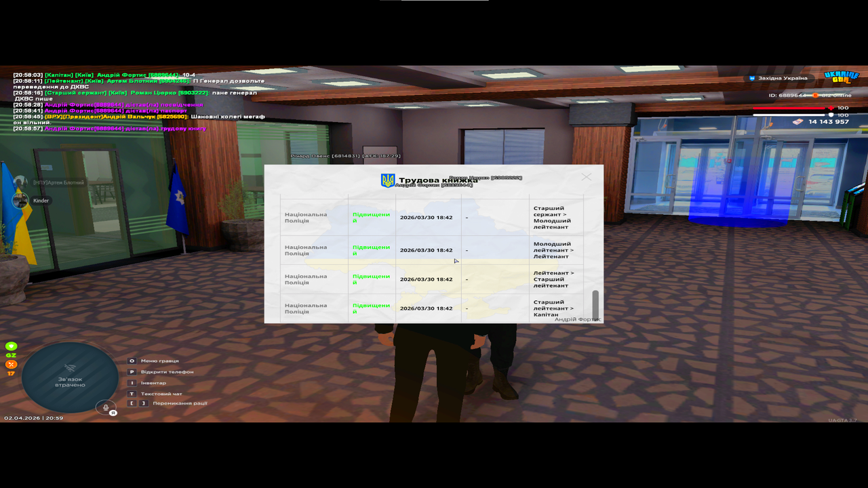Click the Відкрити телефон label

167,372
